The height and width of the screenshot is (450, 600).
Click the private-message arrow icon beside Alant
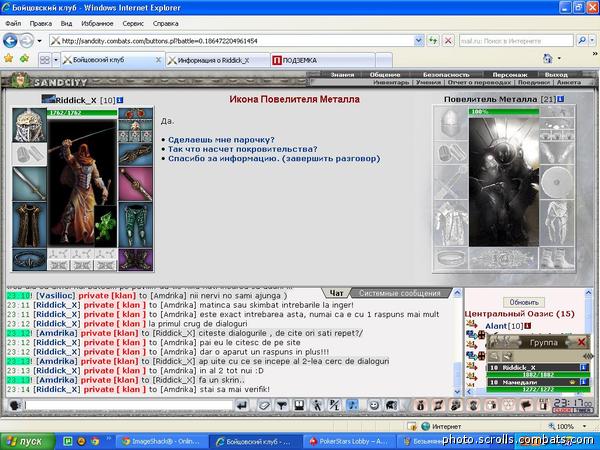(x=471, y=325)
